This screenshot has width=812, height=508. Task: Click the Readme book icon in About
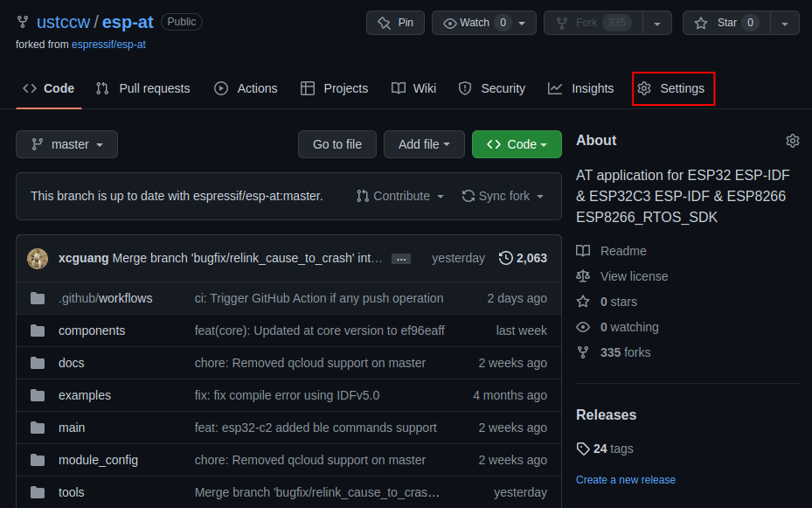582,251
